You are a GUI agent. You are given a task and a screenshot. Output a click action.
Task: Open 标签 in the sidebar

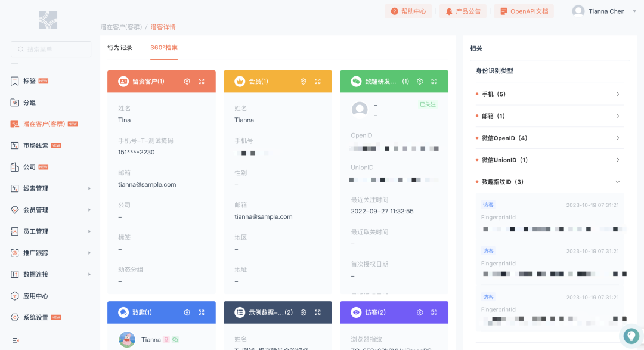click(x=29, y=81)
